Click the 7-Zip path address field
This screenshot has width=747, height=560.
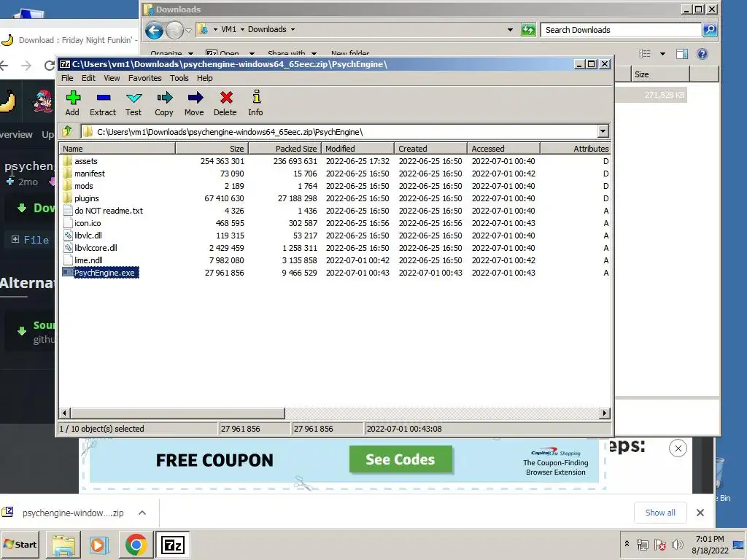coord(338,131)
